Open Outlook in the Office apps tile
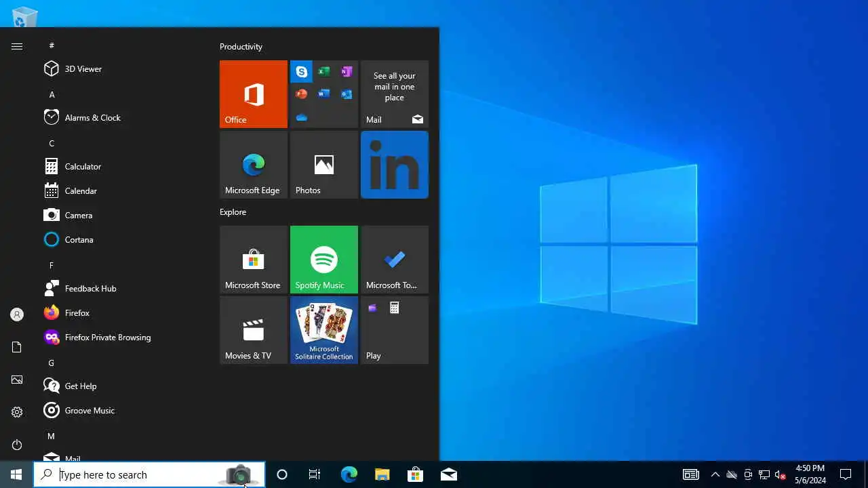This screenshot has width=868, height=488. pyautogui.click(x=347, y=94)
